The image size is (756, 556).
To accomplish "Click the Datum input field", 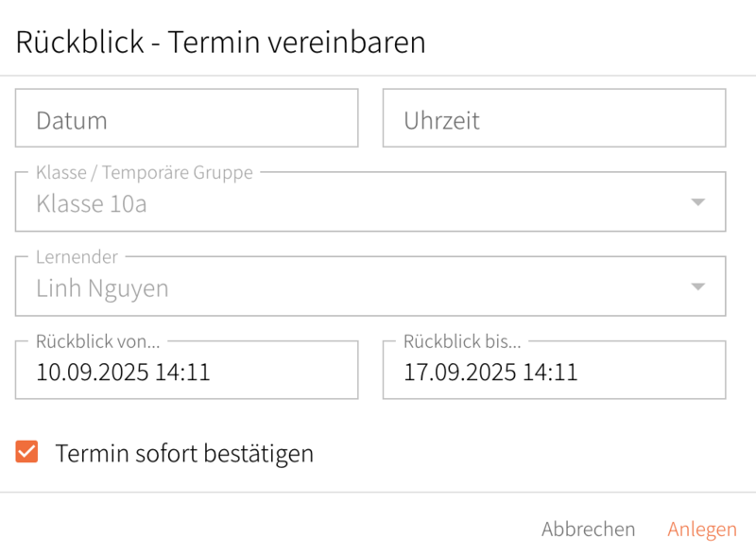I will click(x=186, y=119).
